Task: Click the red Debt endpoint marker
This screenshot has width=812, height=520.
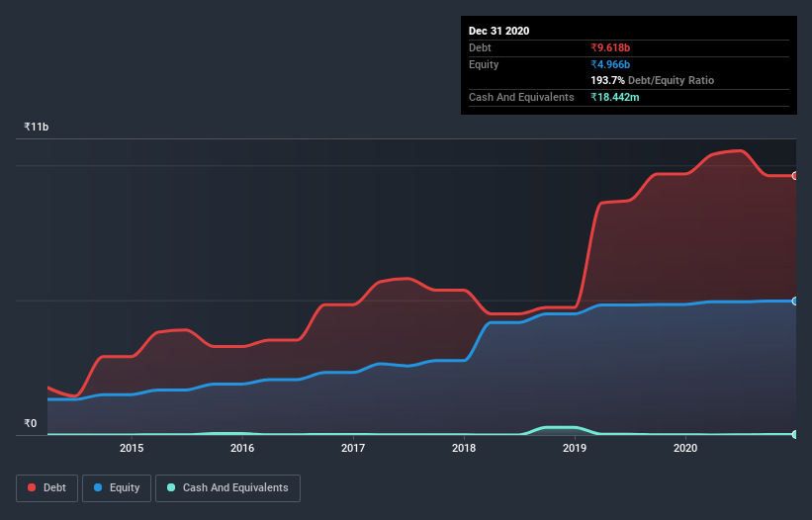Action: click(x=795, y=176)
